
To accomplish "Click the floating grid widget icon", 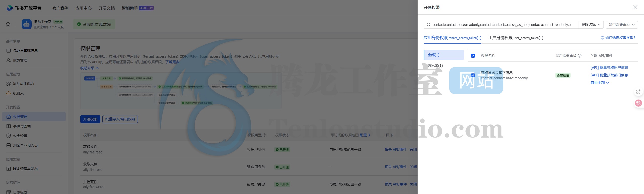I will pos(638,92).
